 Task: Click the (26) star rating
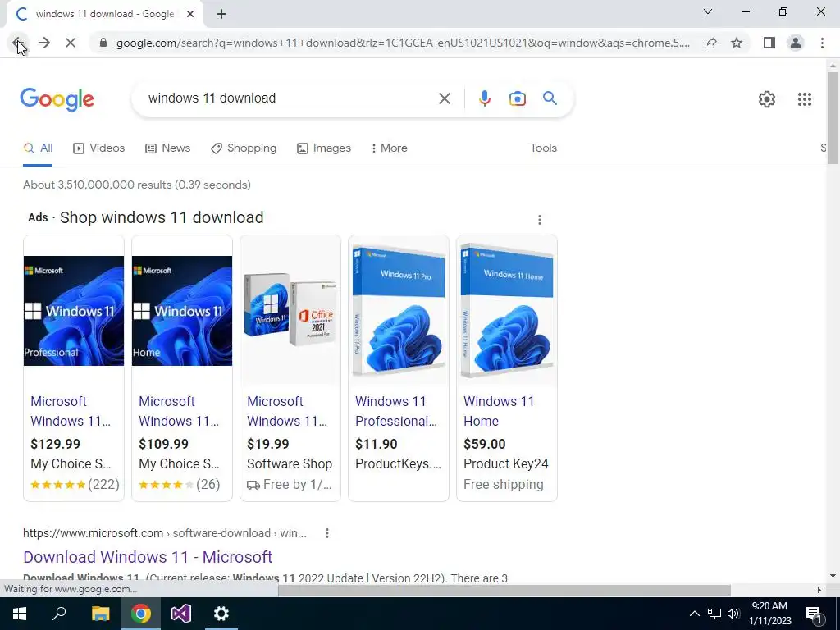click(x=180, y=484)
